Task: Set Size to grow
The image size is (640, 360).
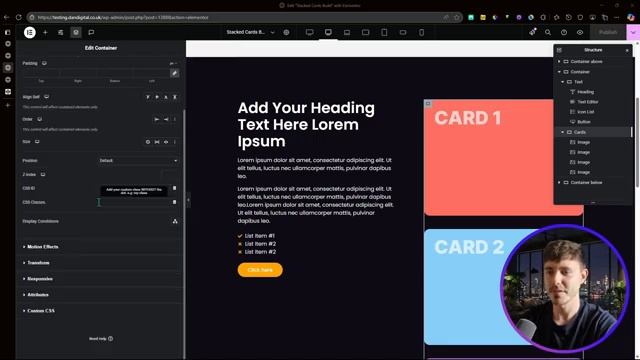Action: [x=157, y=142]
